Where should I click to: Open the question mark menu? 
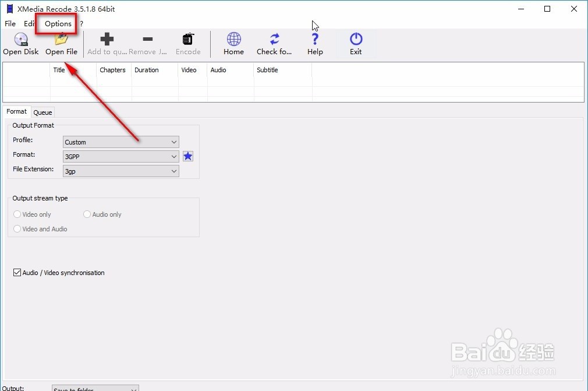(x=82, y=24)
